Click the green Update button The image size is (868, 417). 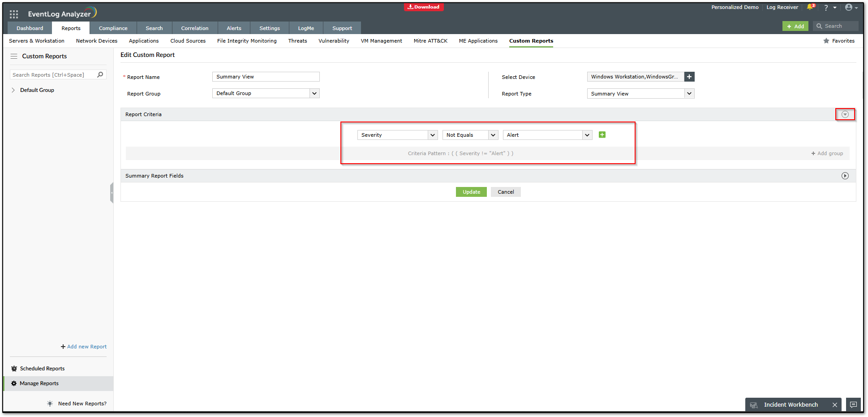coord(471,192)
